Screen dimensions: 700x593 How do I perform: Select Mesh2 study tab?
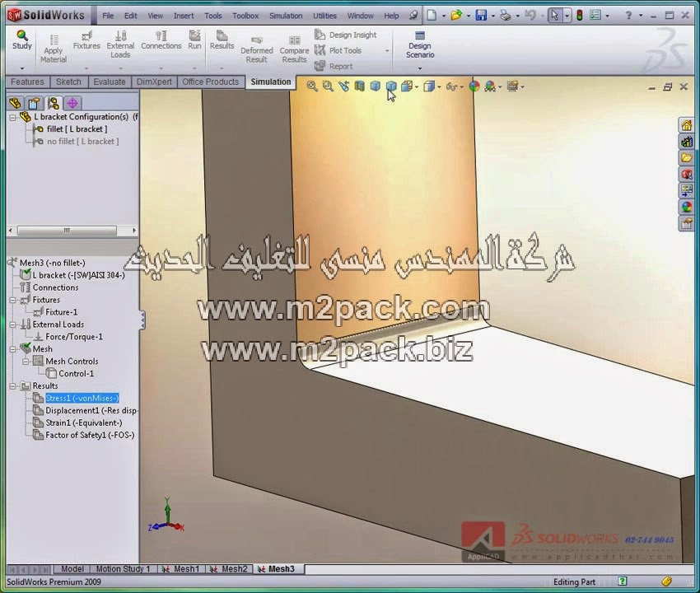point(230,569)
